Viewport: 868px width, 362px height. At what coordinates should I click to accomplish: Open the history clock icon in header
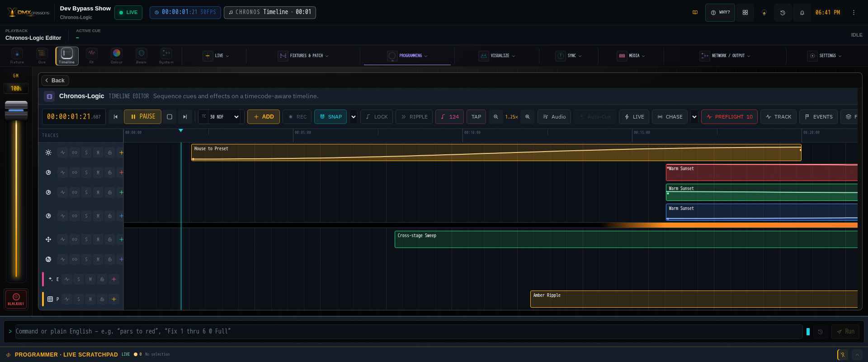[783, 13]
